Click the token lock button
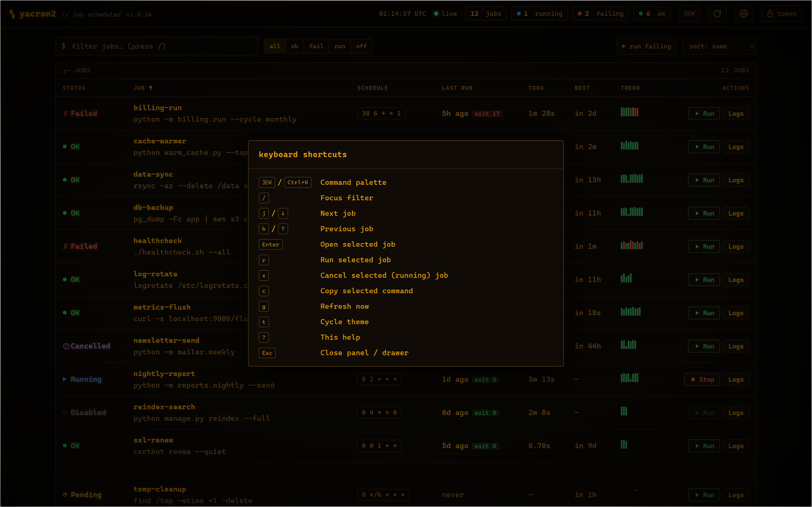The height and width of the screenshot is (507, 812). 781,14
